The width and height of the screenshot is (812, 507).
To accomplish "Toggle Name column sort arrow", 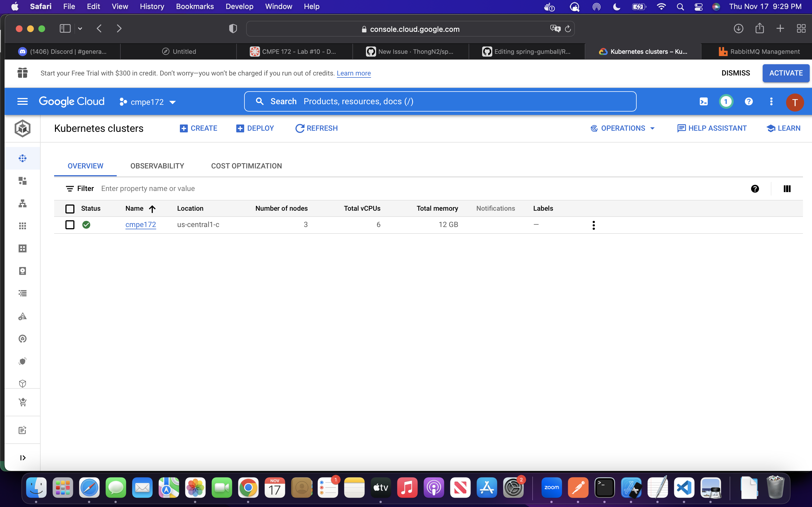I will pyautogui.click(x=152, y=209).
